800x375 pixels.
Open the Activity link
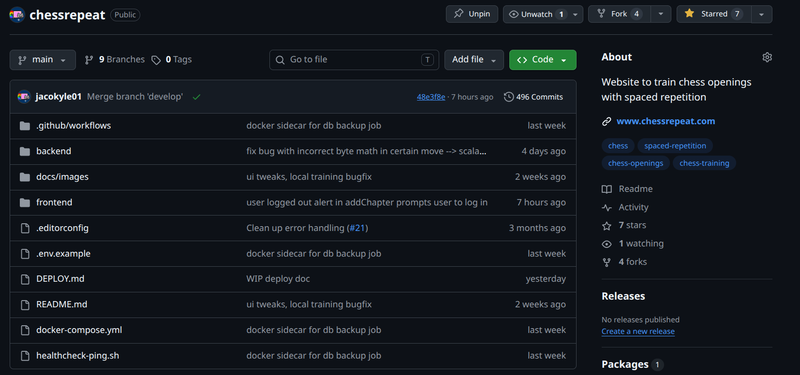click(625, 207)
